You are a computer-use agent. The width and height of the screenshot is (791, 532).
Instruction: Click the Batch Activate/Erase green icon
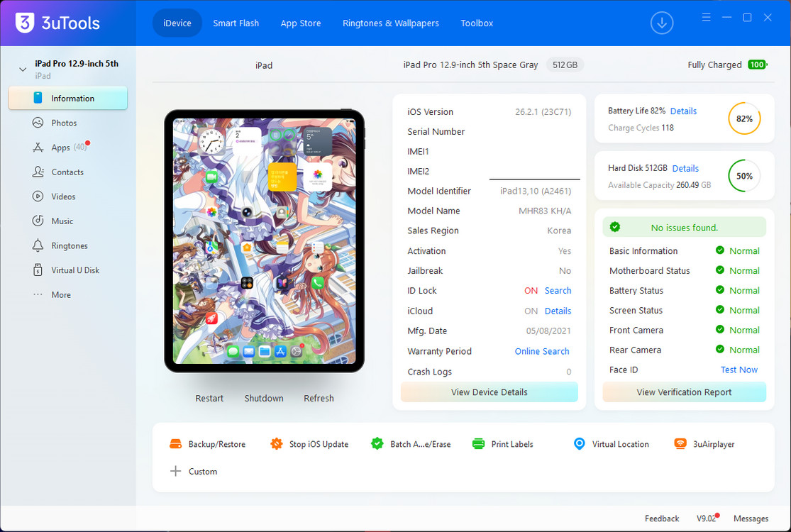click(377, 444)
